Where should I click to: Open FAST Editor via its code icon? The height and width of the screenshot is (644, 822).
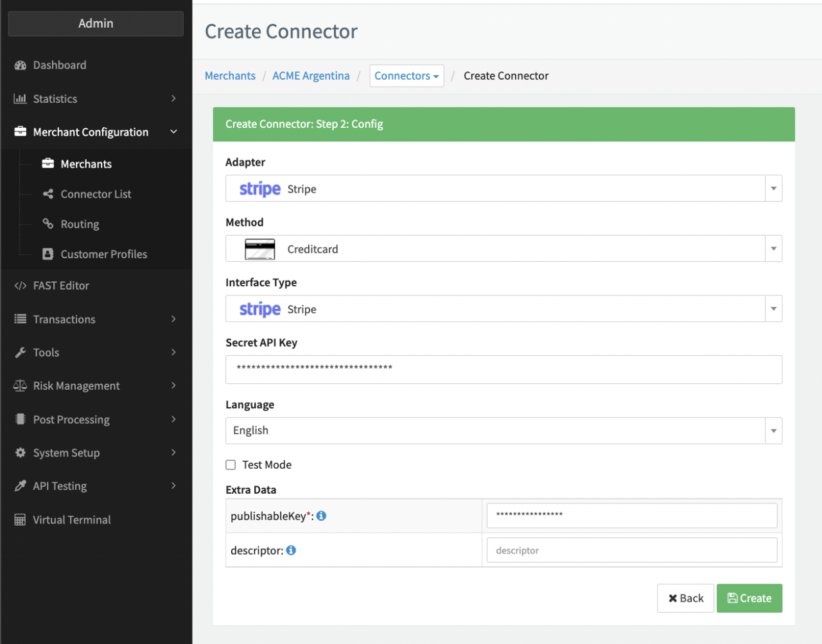pyautogui.click(x=19, y=285)
